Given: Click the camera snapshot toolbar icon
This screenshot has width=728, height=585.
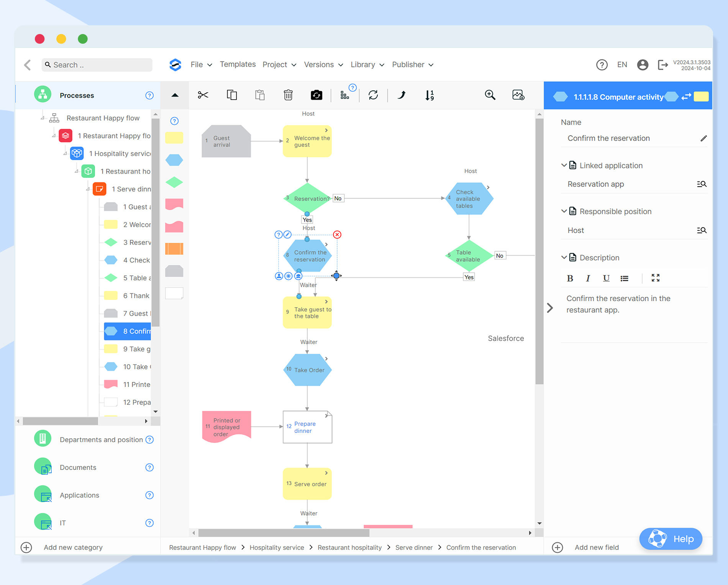Looking at the screenshot, I should pyautogui.click(x=316, y=95).
